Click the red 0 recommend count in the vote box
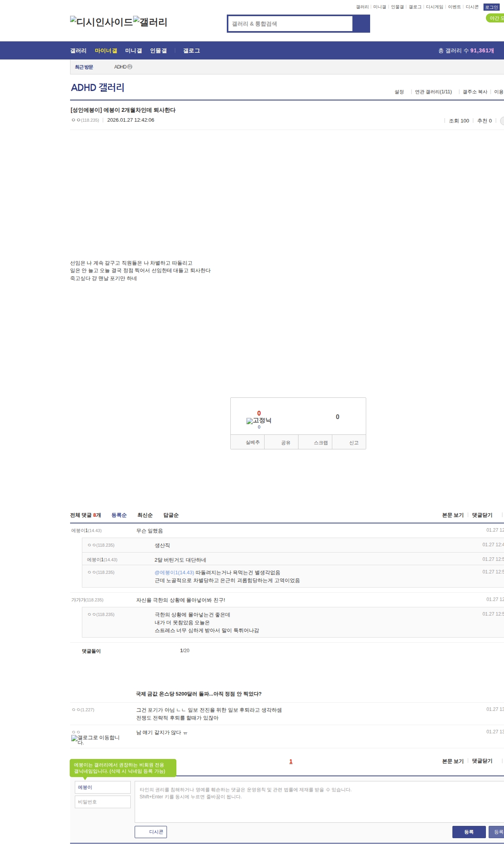The width and height of the screenshot is (504, 846). [x=259, y=413]
